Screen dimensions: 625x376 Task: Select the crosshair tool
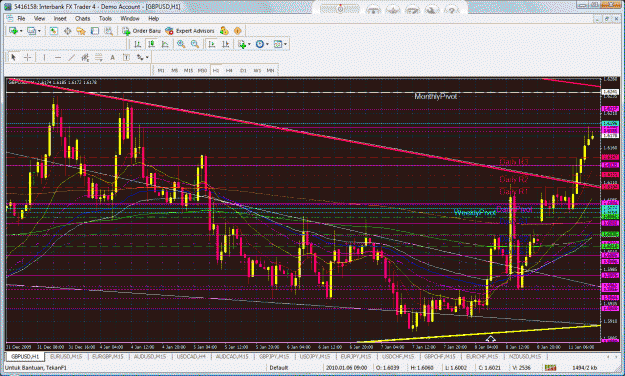28,58
